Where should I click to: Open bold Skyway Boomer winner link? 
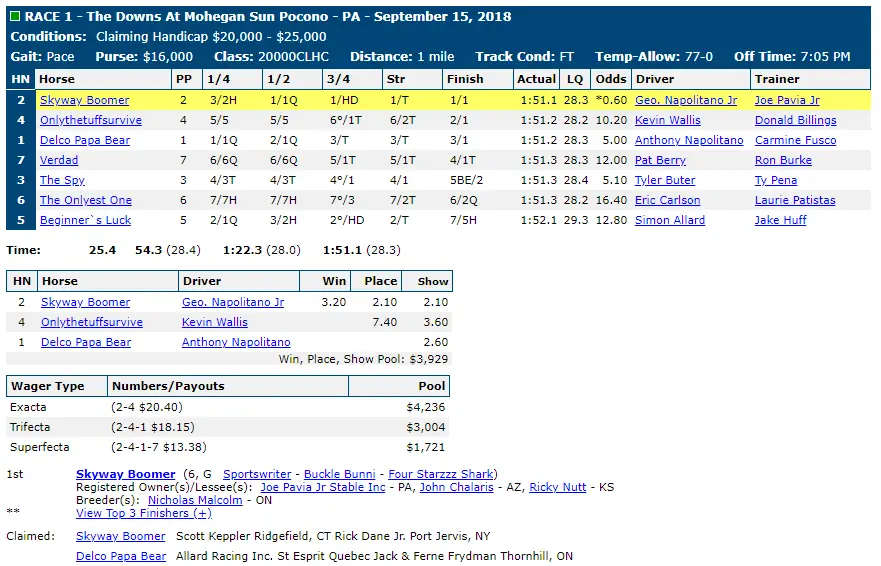click(125, 474)
